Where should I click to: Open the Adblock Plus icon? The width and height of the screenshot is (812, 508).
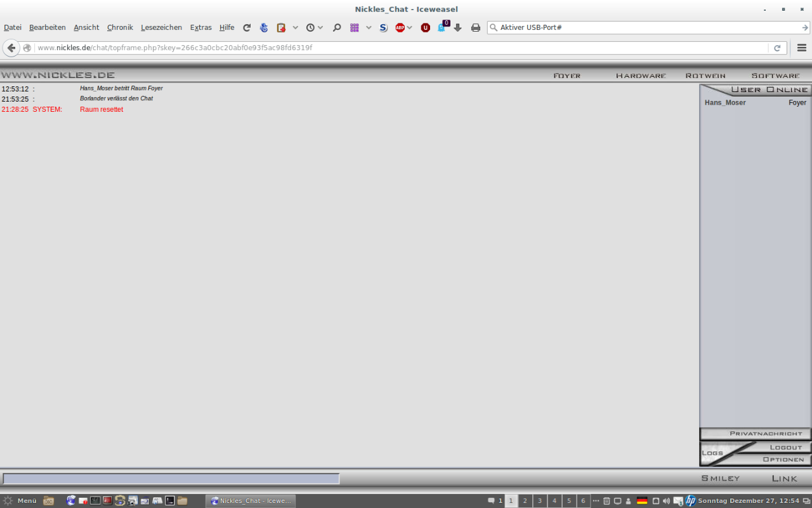coord(400,27)
